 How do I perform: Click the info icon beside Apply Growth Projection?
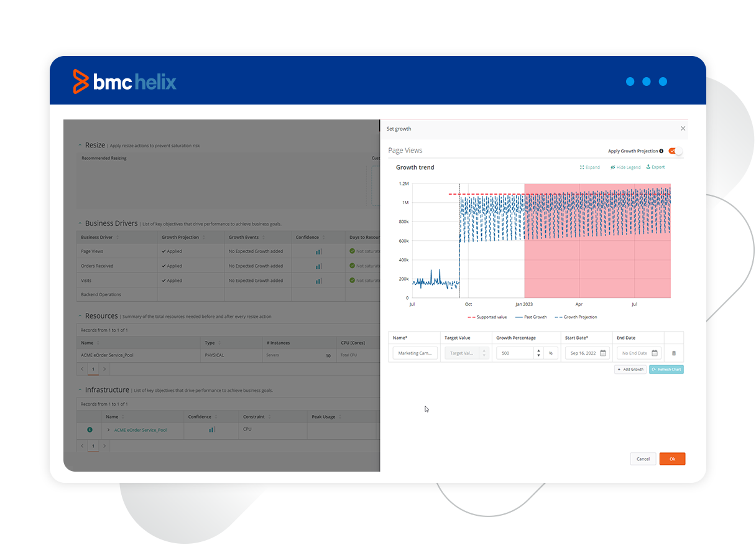[x=661, y=151]
